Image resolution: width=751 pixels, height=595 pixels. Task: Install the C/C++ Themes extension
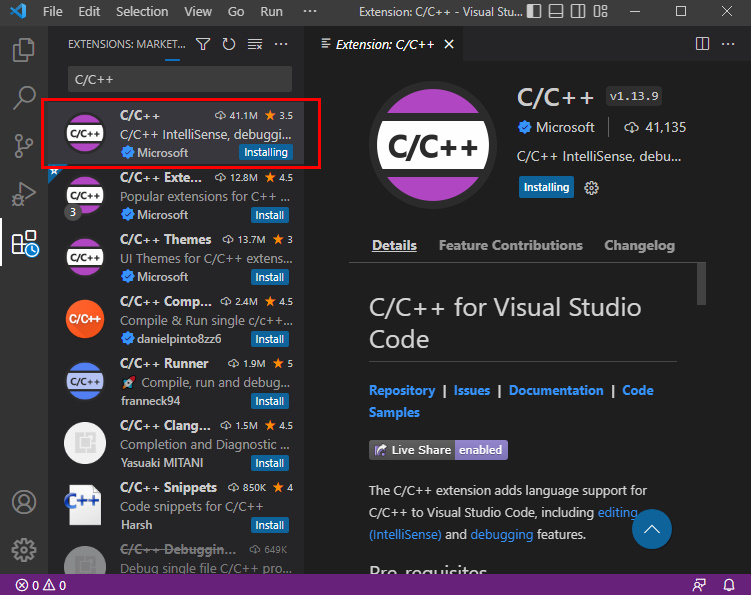[x=269, y=277]
